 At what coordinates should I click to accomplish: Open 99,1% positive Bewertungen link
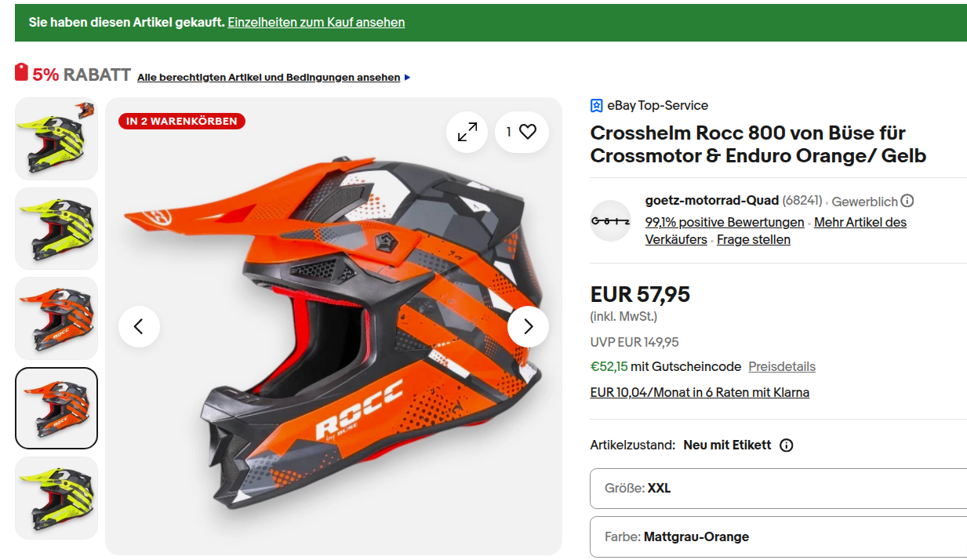tap(725, 222)
